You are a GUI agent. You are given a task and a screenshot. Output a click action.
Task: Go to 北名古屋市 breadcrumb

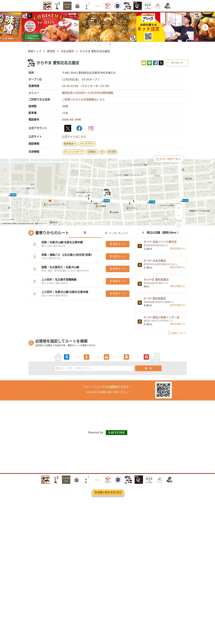click(67, 51)
